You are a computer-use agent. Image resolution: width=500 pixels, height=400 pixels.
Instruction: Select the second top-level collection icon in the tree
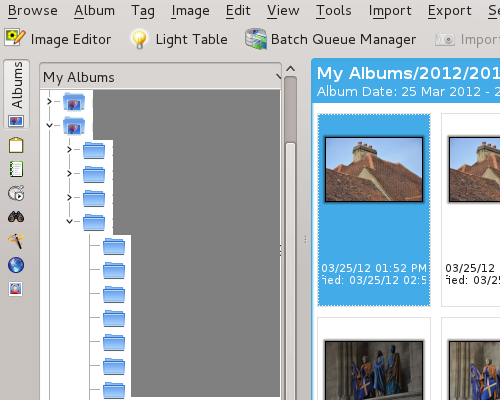[x=74, y=125]
